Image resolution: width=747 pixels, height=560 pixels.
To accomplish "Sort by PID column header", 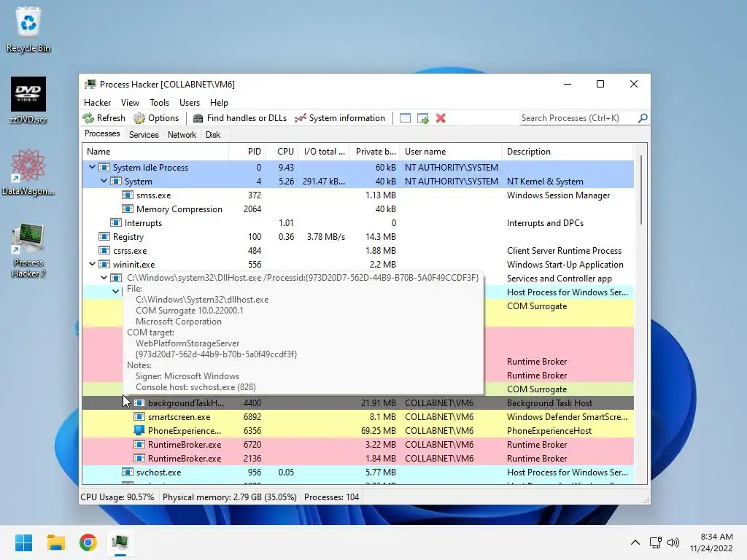I will click(x=247, y=152).
